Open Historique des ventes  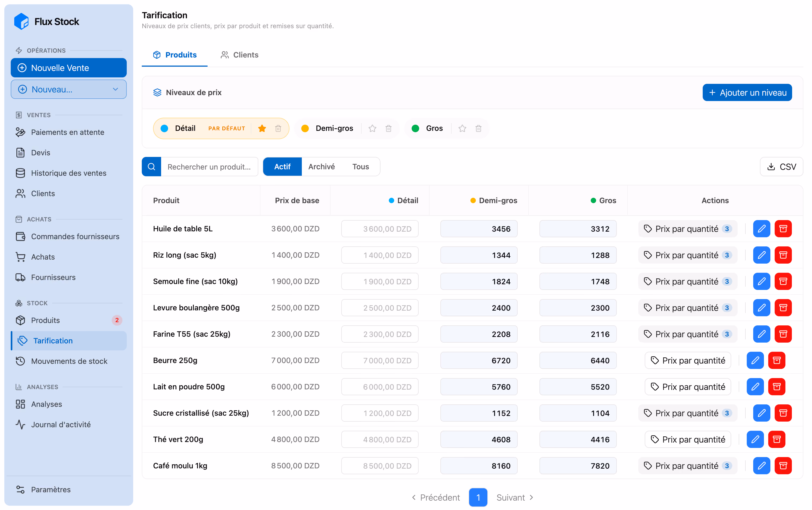coord(68,173)
